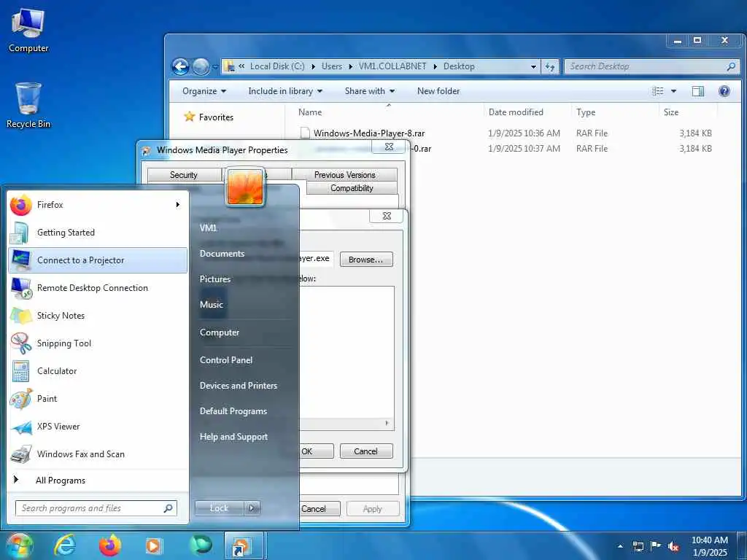Click the Explorer forward navigation button
Viewport: 747px width, 560px height.
201,66
